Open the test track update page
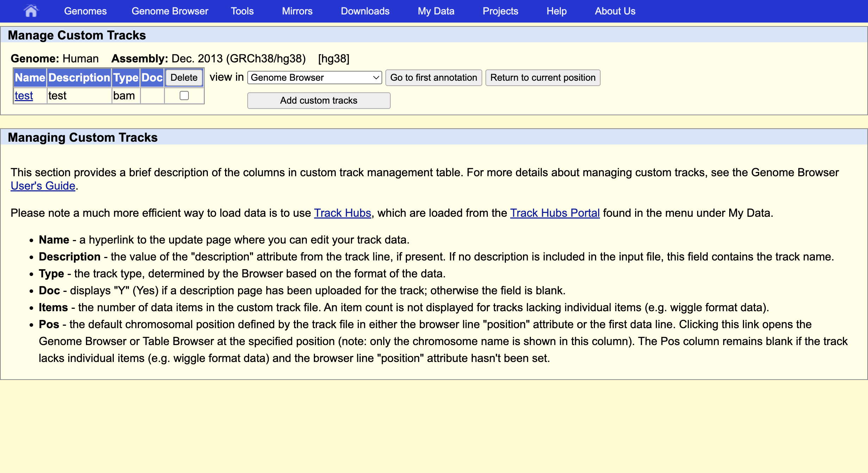This screenshot has height=473, width=868. tap(24, 95)
